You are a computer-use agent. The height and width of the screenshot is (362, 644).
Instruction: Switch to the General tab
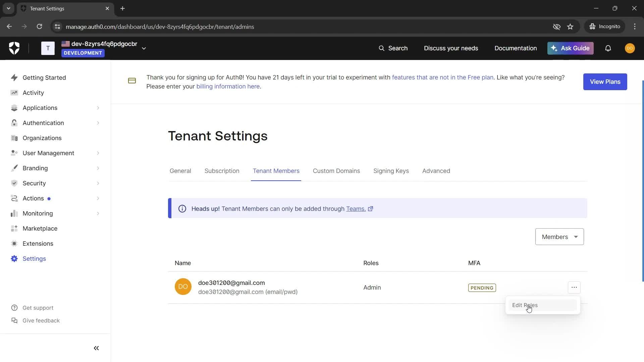pyautogui.click(x=180, y=171)
